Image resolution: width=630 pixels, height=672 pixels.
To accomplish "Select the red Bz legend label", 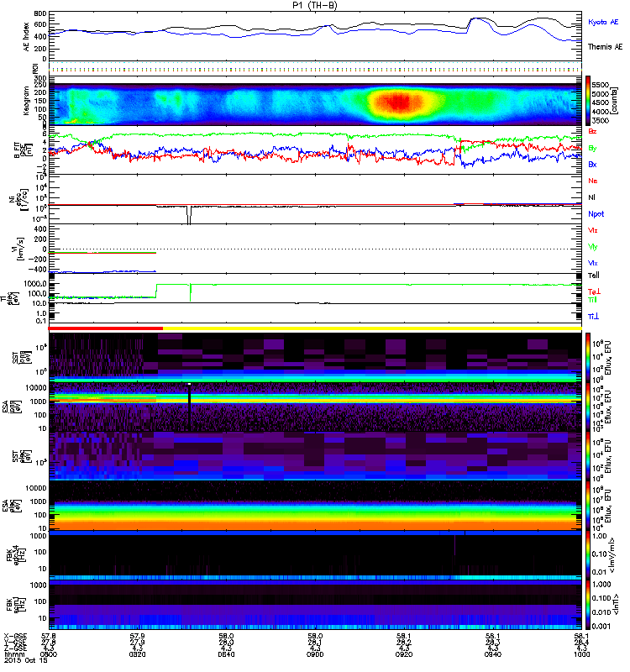I will (593, 132).
